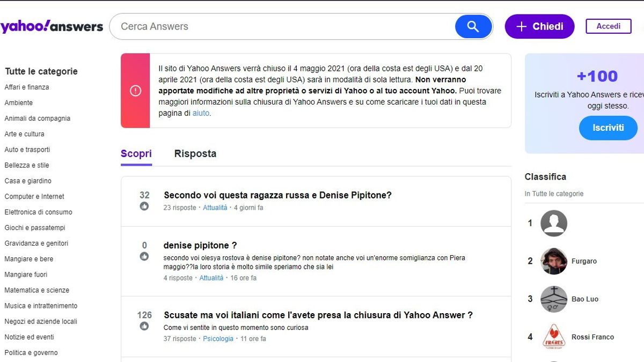The image size is (644, 362).
Task: Focus the Cerca Answers search field
Action: 284,26
